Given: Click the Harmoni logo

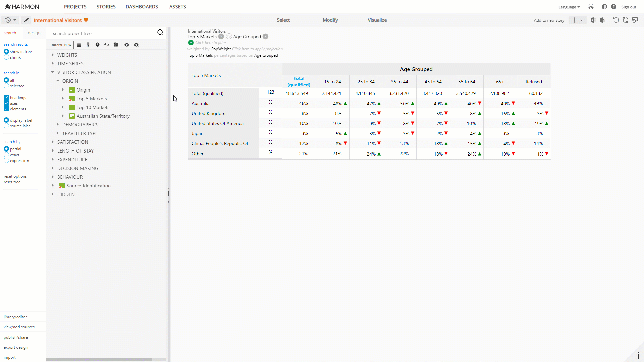Looking at the screenshot, I should (23, 7).
